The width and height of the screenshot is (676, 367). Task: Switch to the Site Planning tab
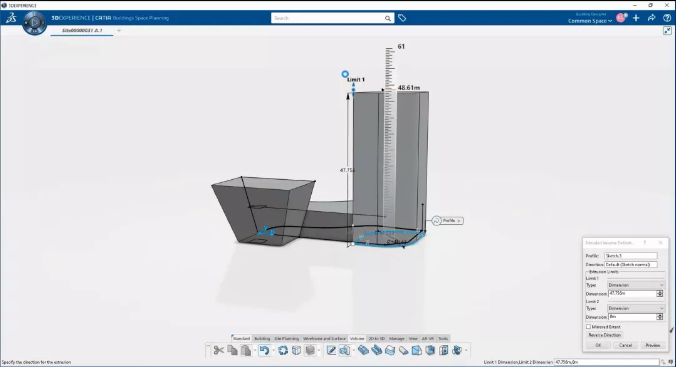pos(287,339)
